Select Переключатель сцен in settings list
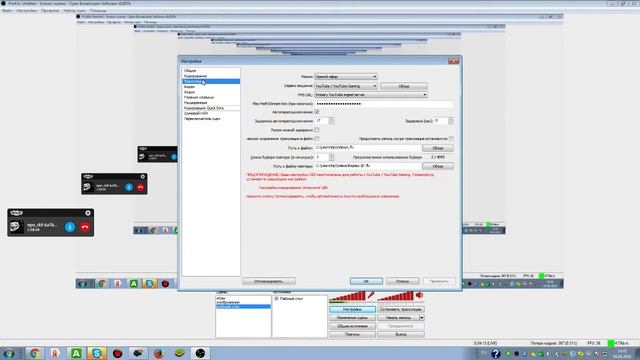The image size is (640, 360). pos(211,119)
